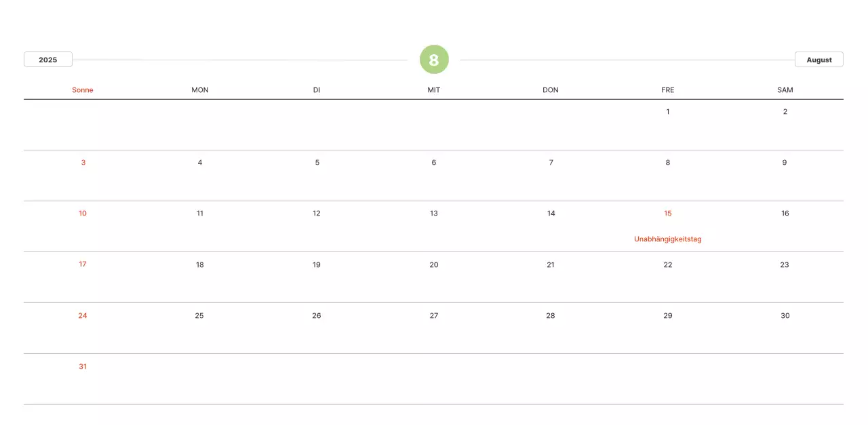Viewport: 868px width, 425px height.
Task: Choose Saturday August 30
Action: click(x=785, y=316)
